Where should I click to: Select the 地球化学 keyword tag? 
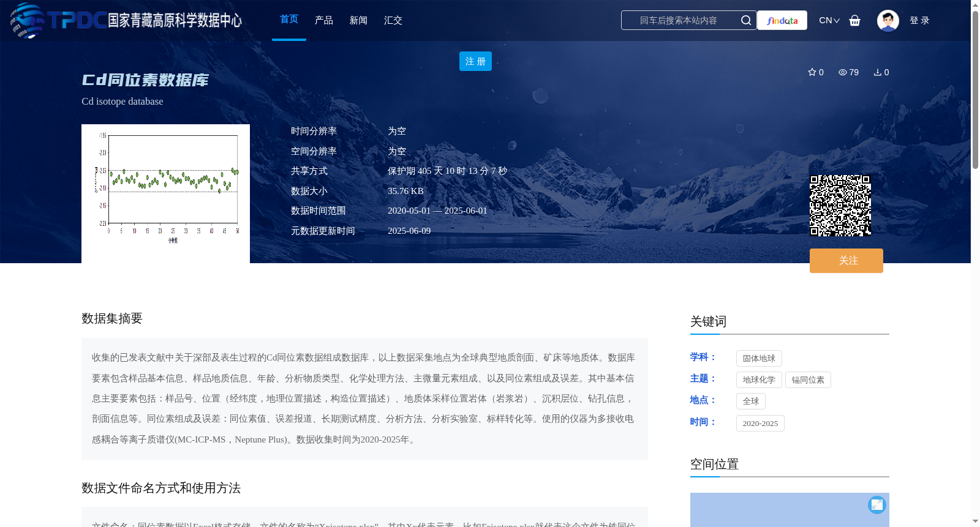(759, 379)
